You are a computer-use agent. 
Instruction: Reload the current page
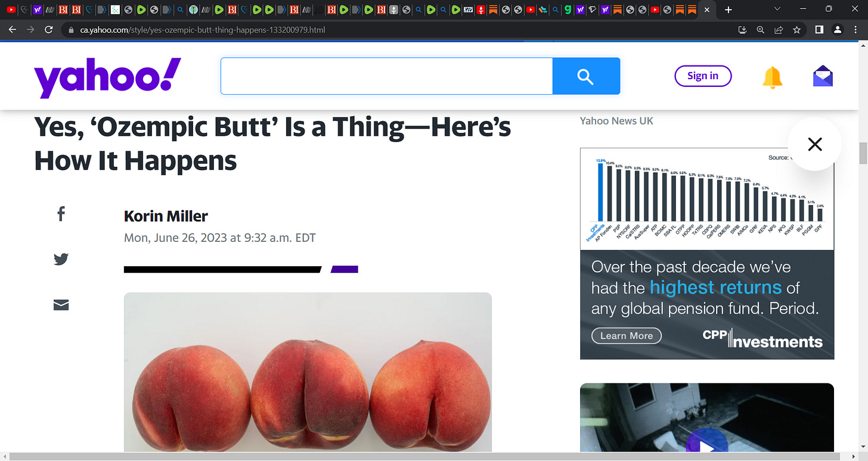[x=49, y=29]
